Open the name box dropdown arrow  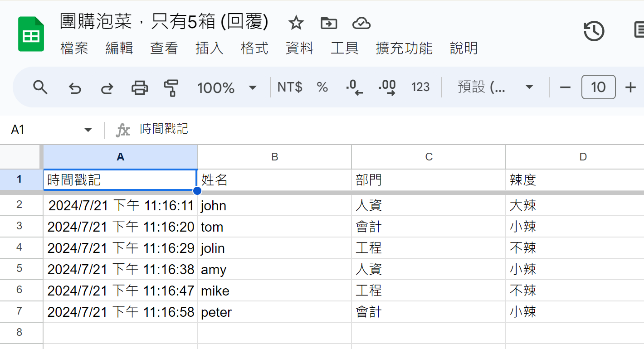pyautogui.click(x=88, y=131)
